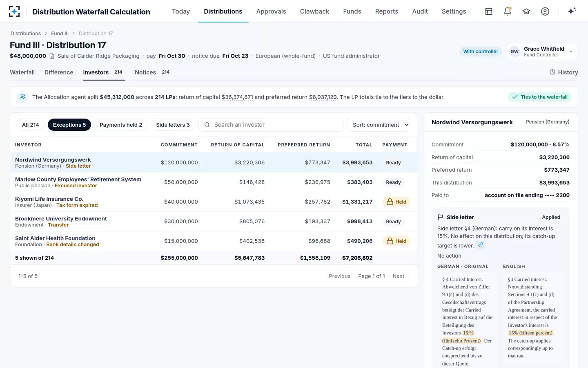Click the graduation cap learning icon
The image size is (588, 368).
tap(526, 11)
